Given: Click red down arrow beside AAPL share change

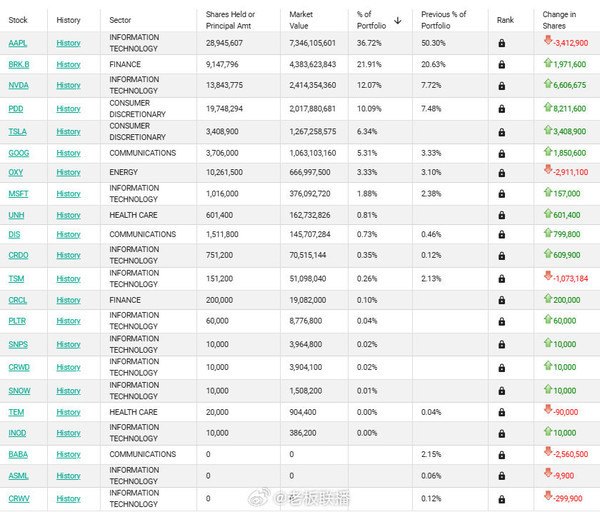Looking at the screenshot, I should pos(548,40).
